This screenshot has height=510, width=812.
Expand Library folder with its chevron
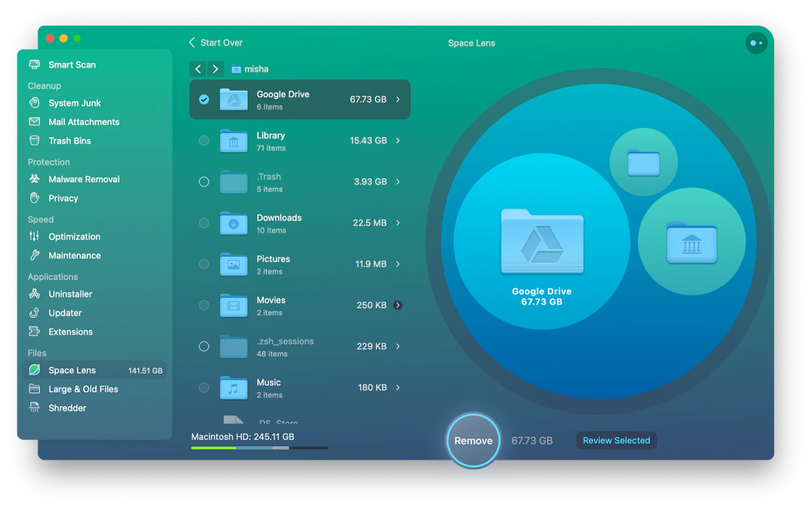pyautogui.click(x=398, y=141)
